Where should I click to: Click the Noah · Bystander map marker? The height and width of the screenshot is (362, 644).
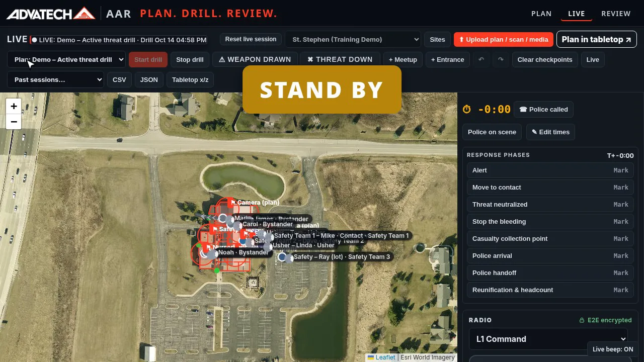(x=212, y=254)
